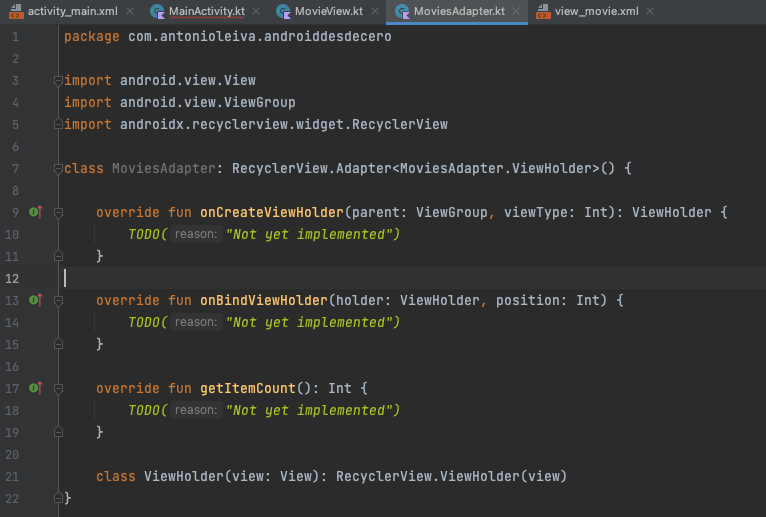Click the android.view.View import
The height and width of the screenshot is (517, 766).
[188, 81]
